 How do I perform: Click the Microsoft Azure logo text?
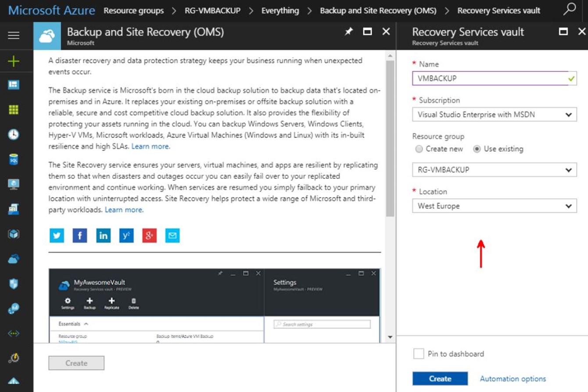(51, 10)
